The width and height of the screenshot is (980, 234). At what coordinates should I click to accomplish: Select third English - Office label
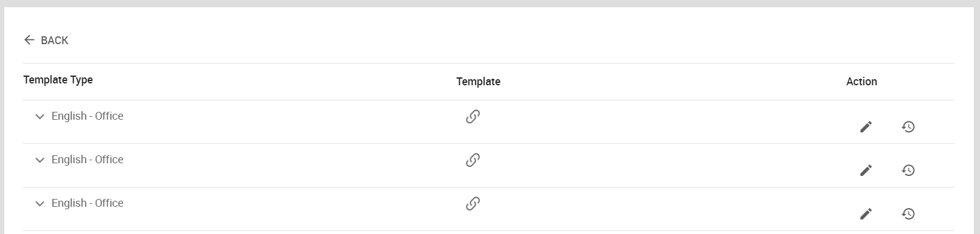87,203
